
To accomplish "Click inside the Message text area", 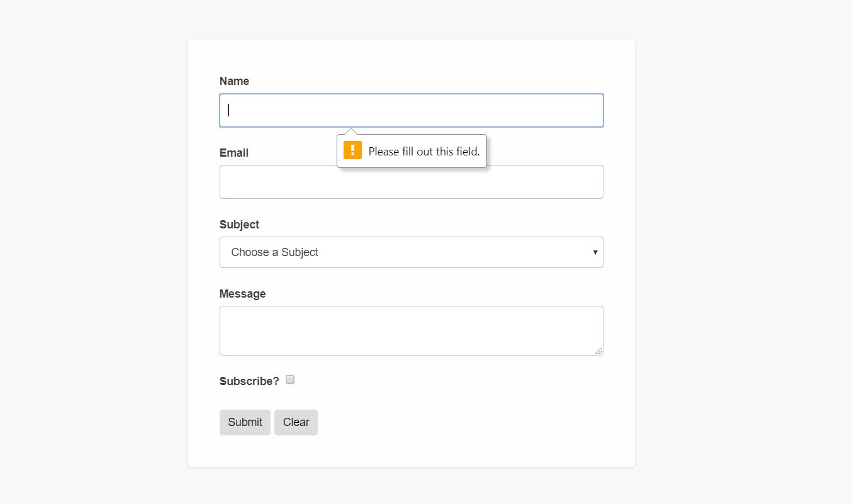I will click(x=411, y=330).
